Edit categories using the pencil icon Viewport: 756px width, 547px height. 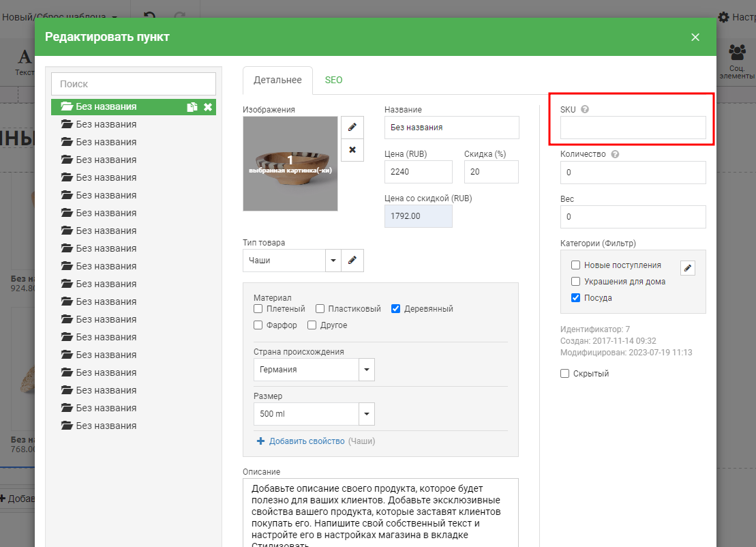688,268
